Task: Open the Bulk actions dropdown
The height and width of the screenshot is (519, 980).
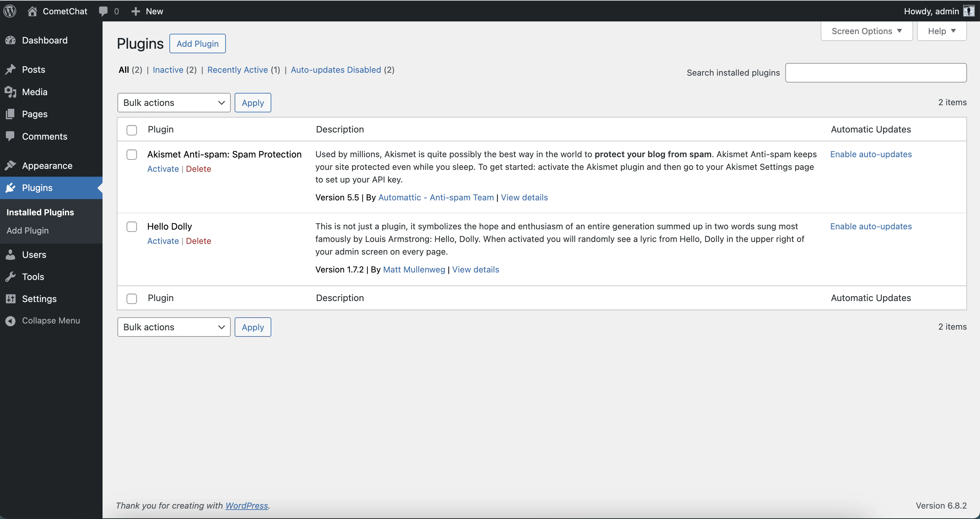Action: [174, 102]
